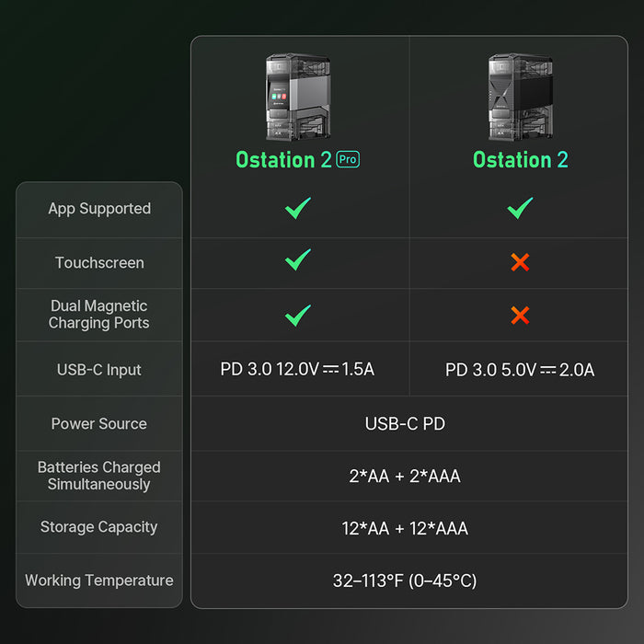The width and height of the screenshot is (644, 644).
Task: Select the Ostation 2 Pro heading text
Action: click(283, 160)
